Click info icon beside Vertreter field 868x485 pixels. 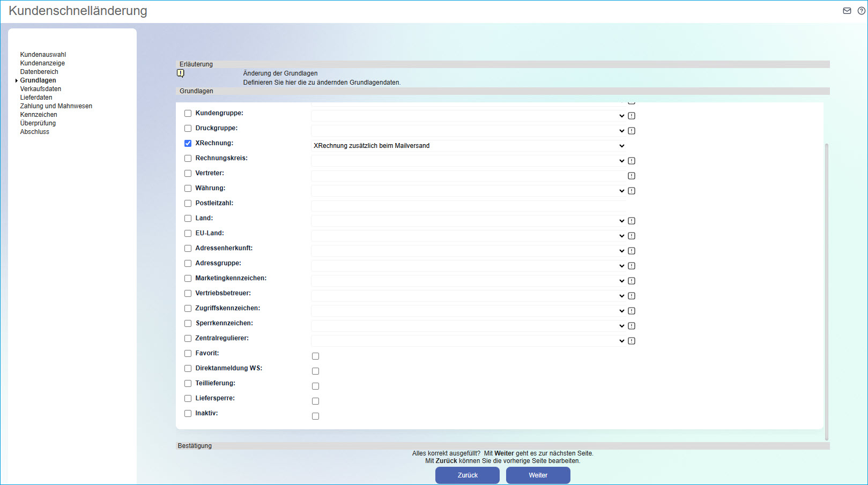click(x=632, y=176)
